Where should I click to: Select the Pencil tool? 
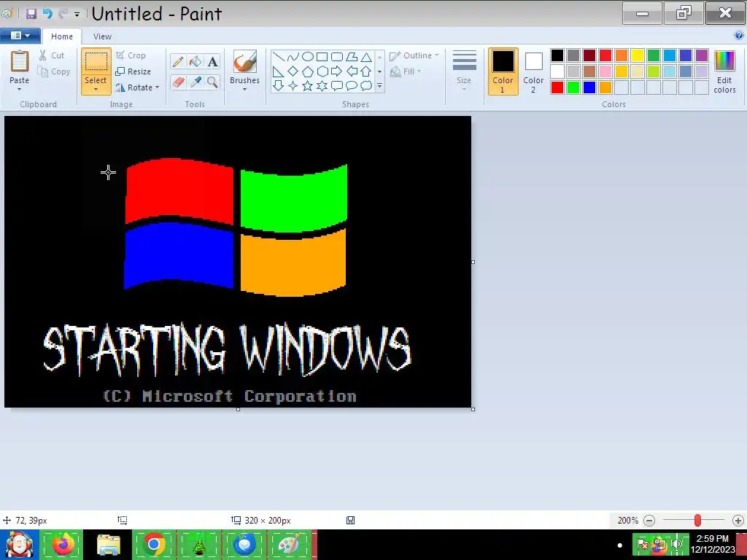click(178, 61)
